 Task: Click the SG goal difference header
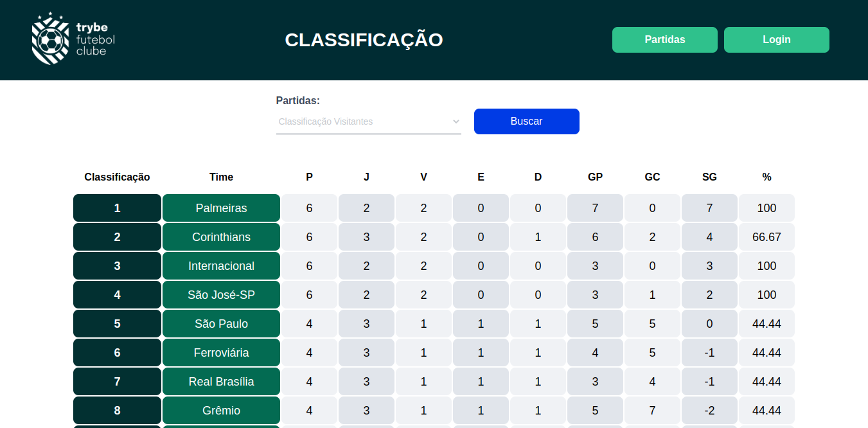pyautogui.click(x=709, y=177)
